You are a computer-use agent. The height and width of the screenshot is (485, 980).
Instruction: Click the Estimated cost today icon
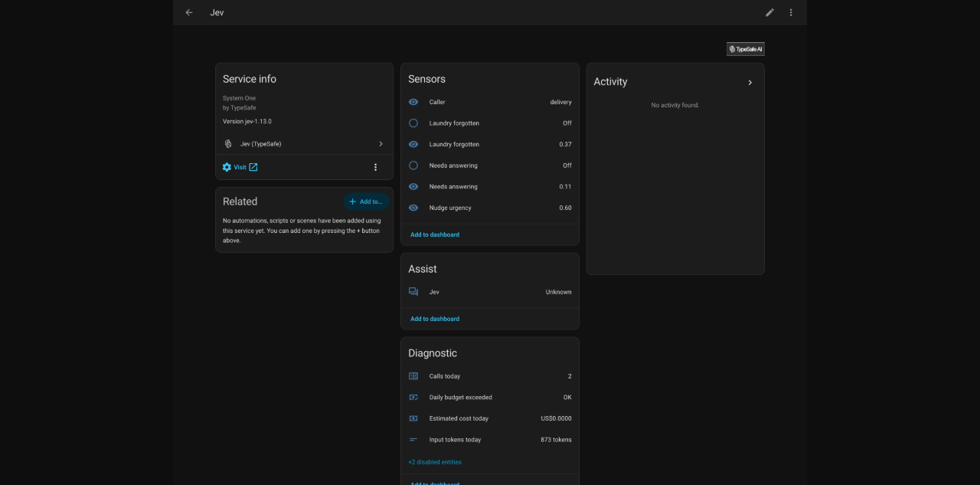point(413,418)
